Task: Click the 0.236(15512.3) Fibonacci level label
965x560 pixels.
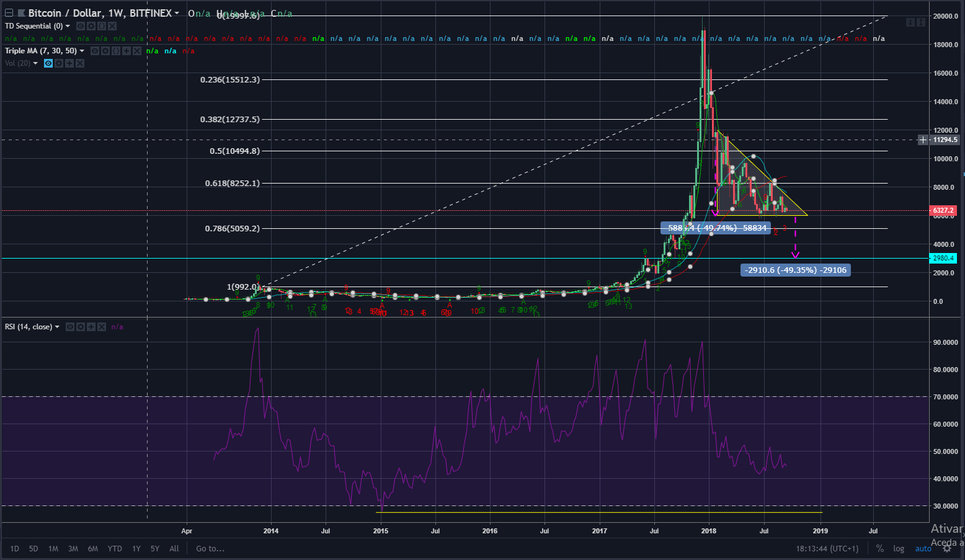Action: click(230, 79)
